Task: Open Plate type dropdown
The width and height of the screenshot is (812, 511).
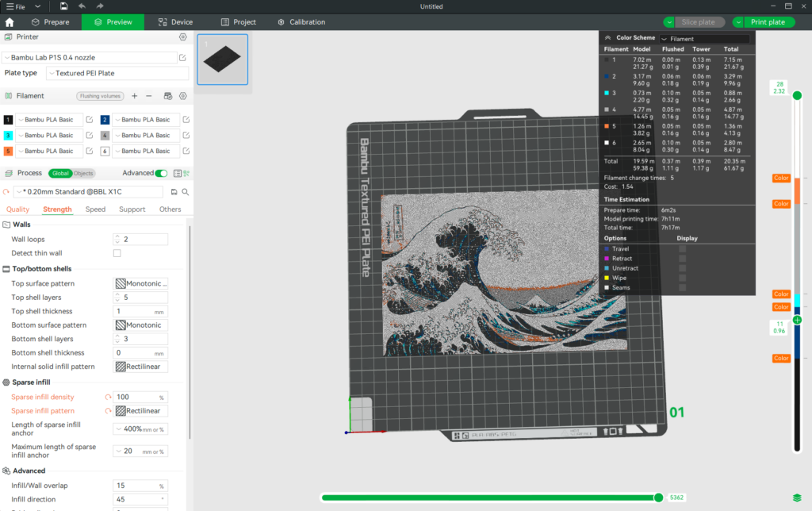Action: point(117,73)
